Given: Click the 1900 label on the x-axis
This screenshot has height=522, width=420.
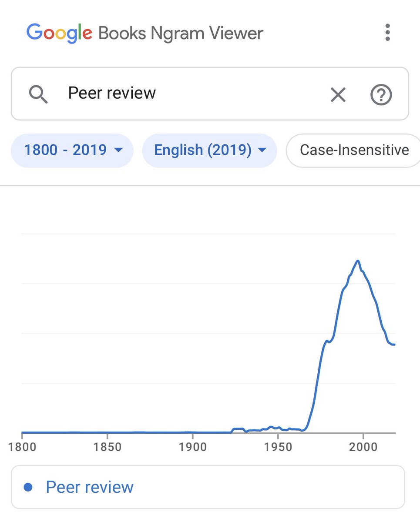Looking at the screenshot, I should 192,447.
